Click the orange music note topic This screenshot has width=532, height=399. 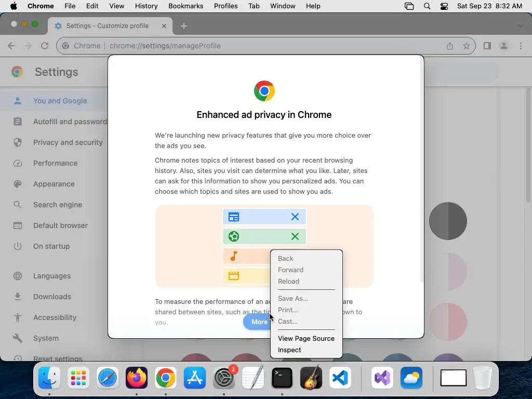point(233,256)
